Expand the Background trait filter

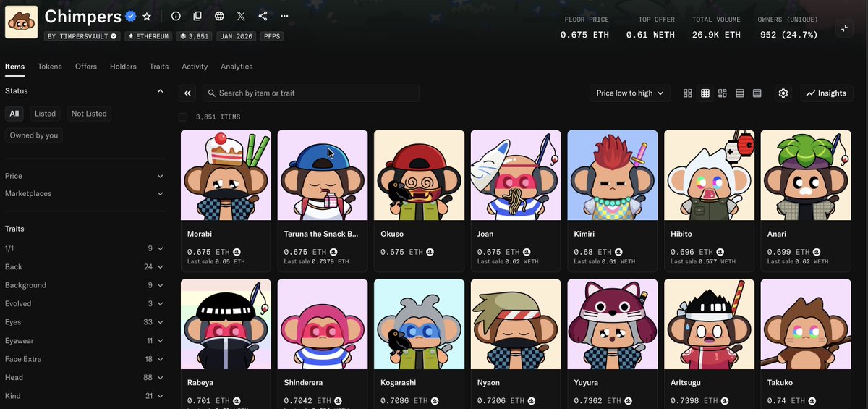click(85, 285)
